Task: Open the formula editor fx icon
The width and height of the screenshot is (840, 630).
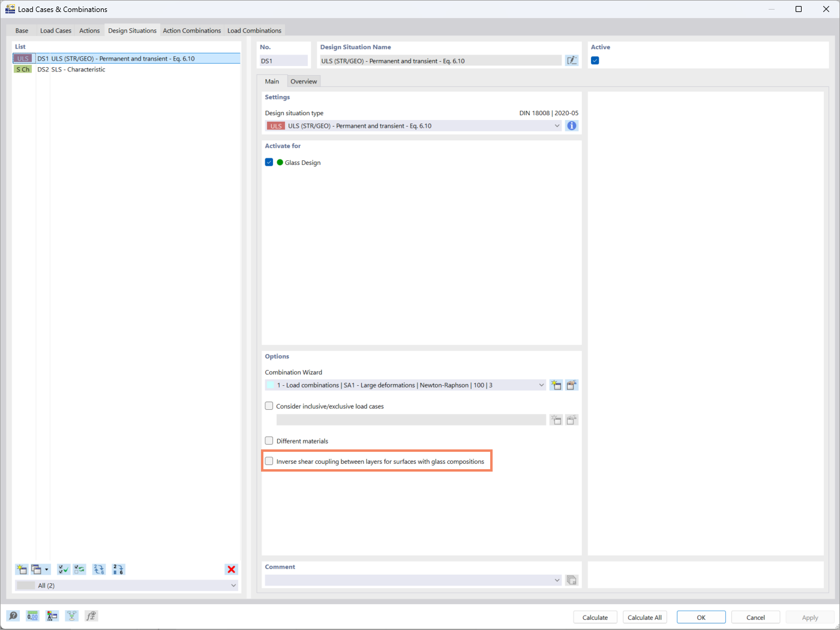Action: coord(91,616)
